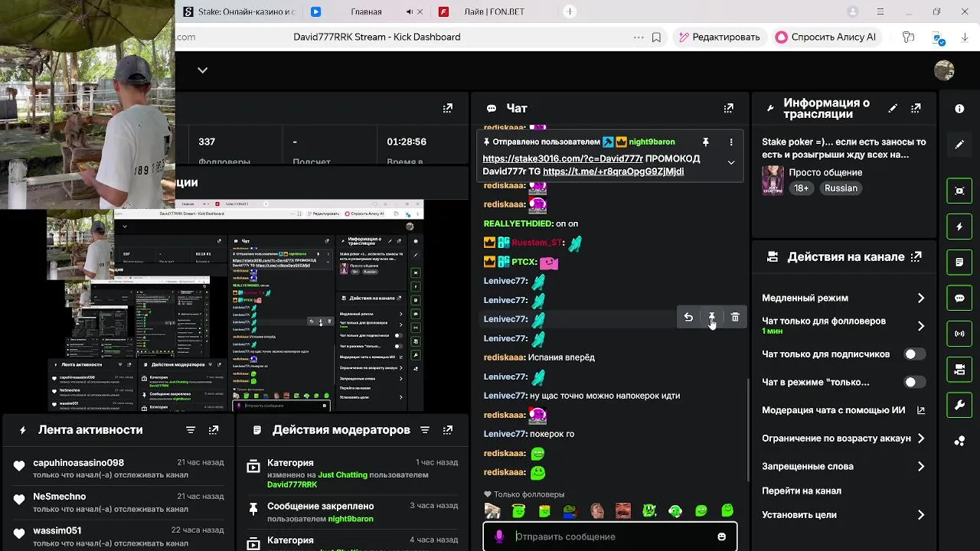Image resolution: width=980 pixels, height=551 pixels.
Task: Open the stake3016.com link in pinned message
Action: [x=563, y=159]
